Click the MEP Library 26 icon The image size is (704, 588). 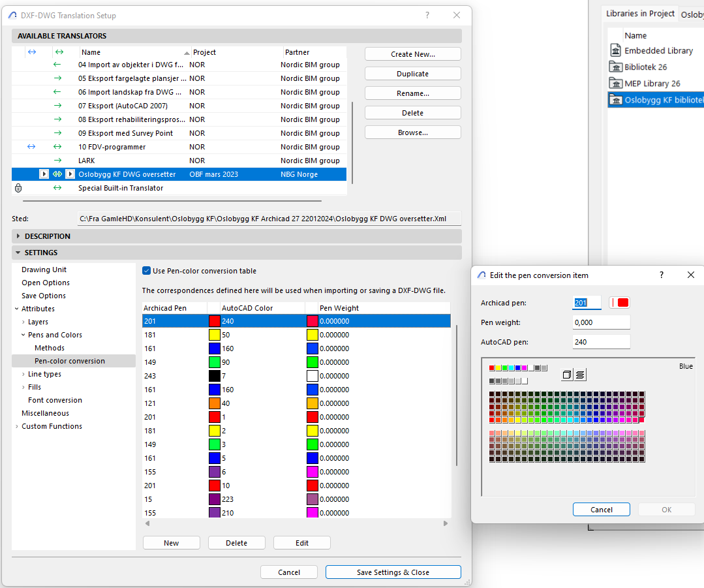click(x=615, y=84)
